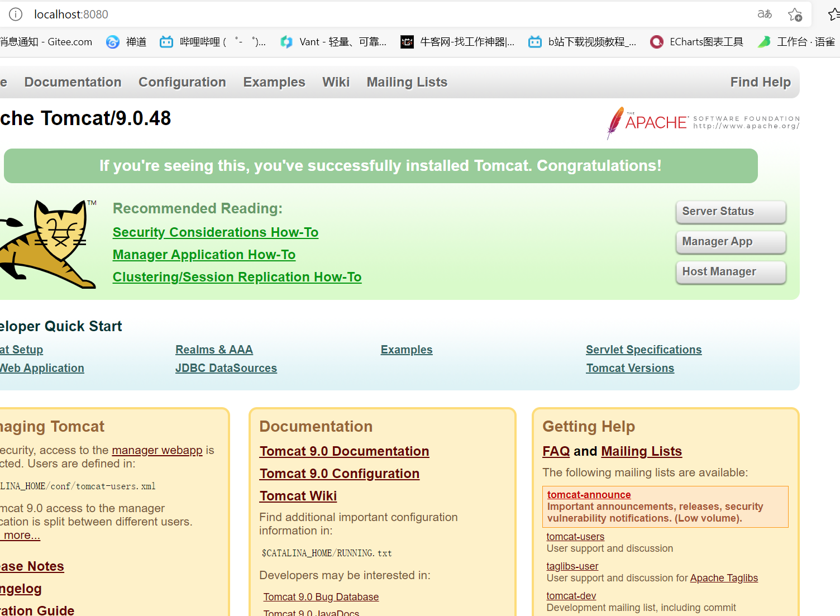Open Tomcat 9.0 Configuration link
Screen dimensions: 840x616
[x=340, y=474]
